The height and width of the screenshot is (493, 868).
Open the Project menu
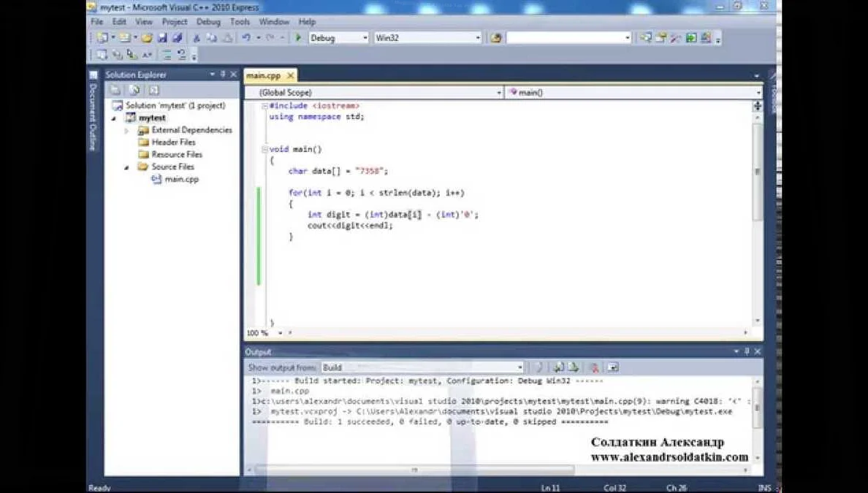tap(175, 22)
